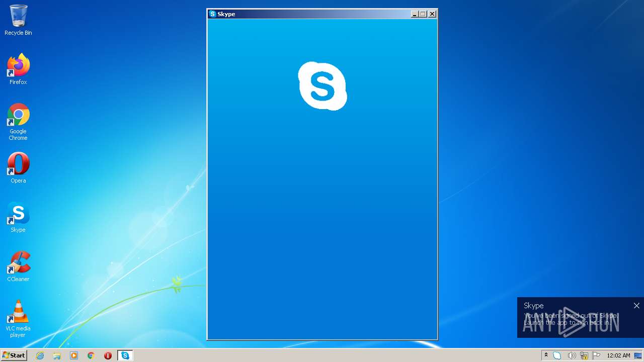The height and width of the screenshot is (362, 644).
Task: Open the Start menu
Action: [14, 355]
